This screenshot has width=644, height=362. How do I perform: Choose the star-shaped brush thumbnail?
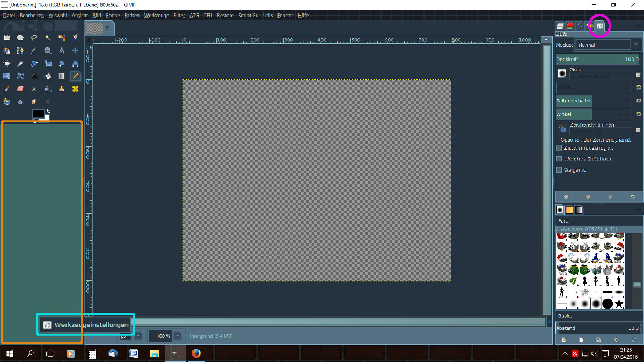point(619,304)
